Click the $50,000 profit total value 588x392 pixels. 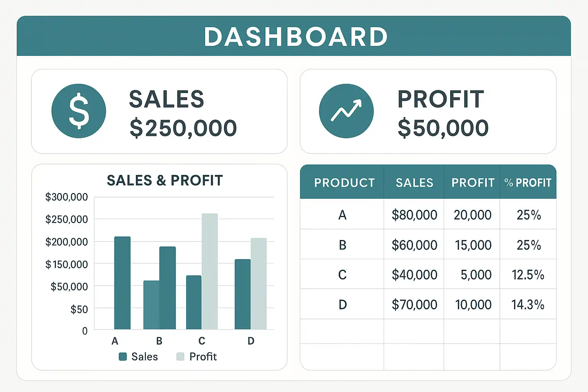(x=443, y=128)
